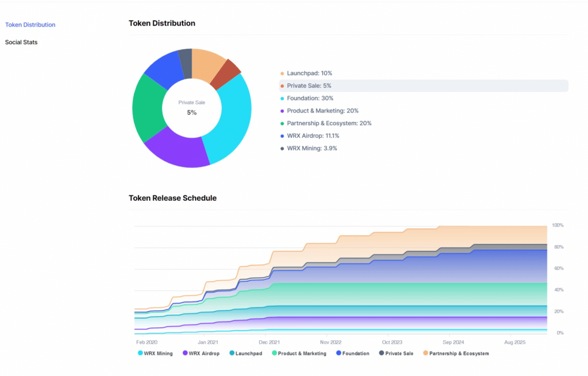The image size is (588, 376).
Task: Click the WRX Airdrop blue legend dot
Action: tap(282, 136)
